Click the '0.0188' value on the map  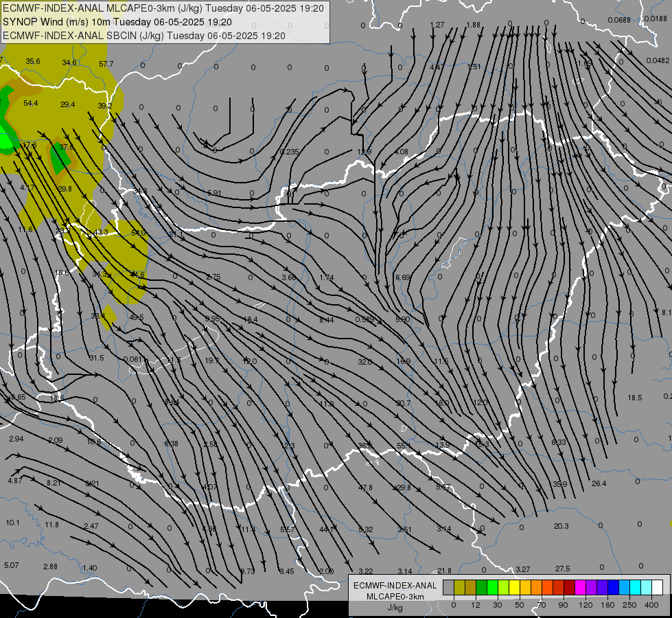pos(656,19)
